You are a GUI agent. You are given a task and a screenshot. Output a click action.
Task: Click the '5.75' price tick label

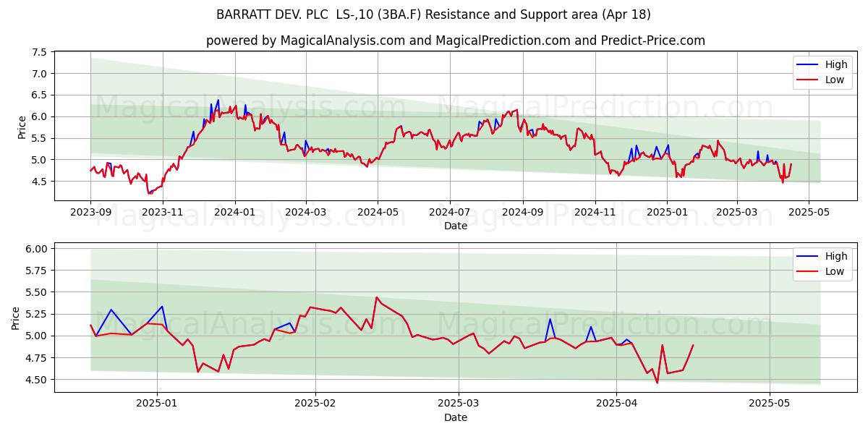click(36, 271)
